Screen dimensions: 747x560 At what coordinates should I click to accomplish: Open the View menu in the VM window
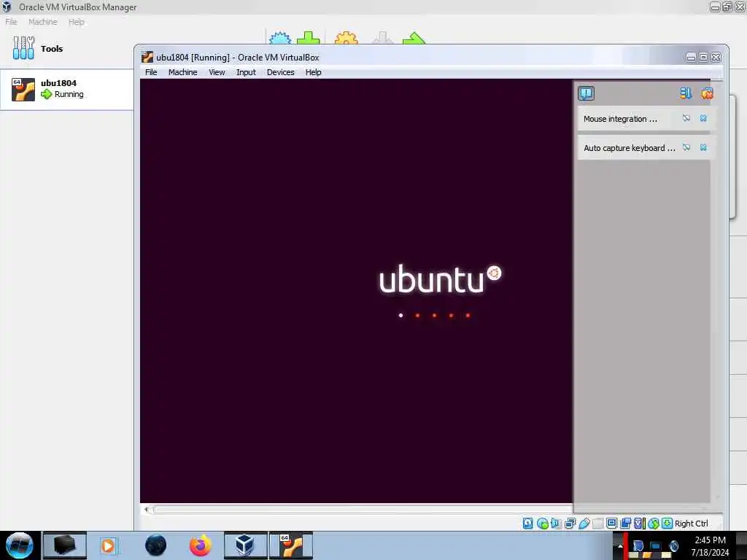[x=217, y=72]
